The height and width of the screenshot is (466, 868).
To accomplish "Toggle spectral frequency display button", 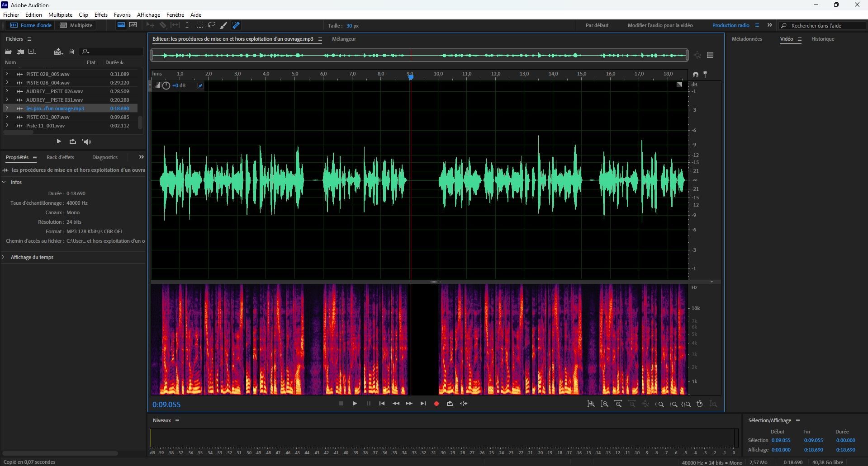I will [121, 25].
